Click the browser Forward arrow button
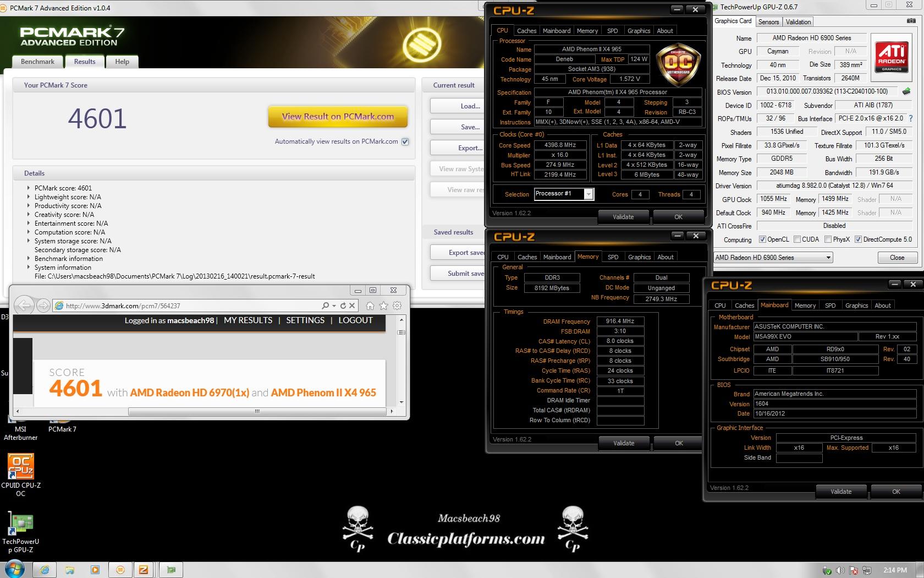The height and width of the screenshot is (578, 924). [43, 306]
